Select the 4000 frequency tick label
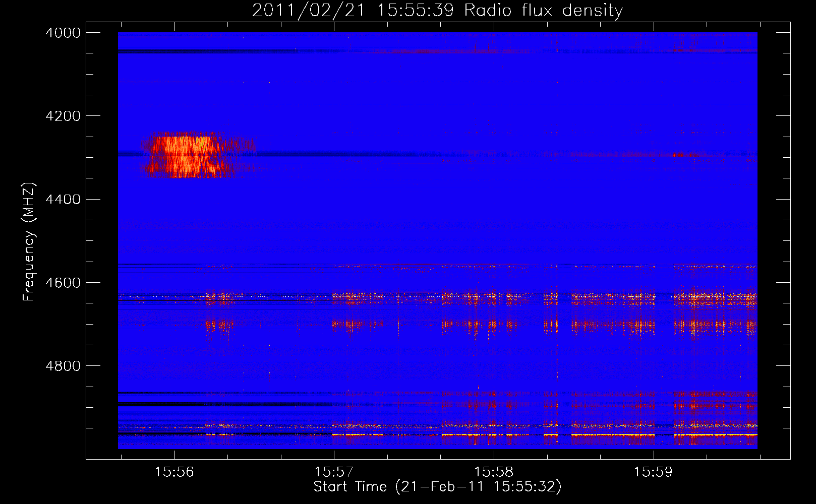Screen dimensions: 816x504 click(63, 33)
